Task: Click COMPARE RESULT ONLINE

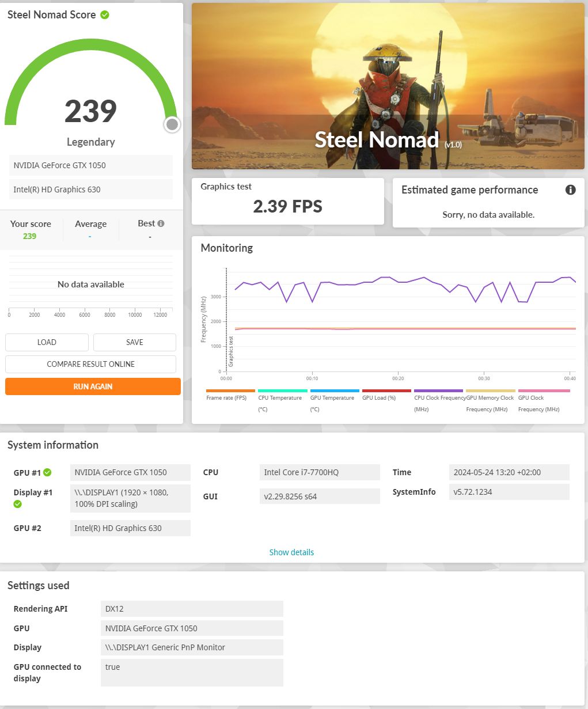Action: [x=90, y=364]
